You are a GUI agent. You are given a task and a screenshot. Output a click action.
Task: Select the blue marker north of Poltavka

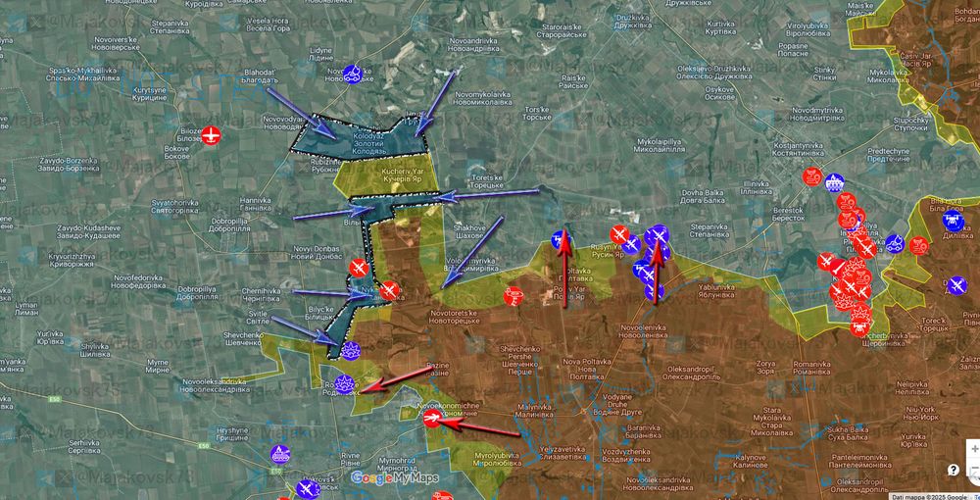pos(560,239)
